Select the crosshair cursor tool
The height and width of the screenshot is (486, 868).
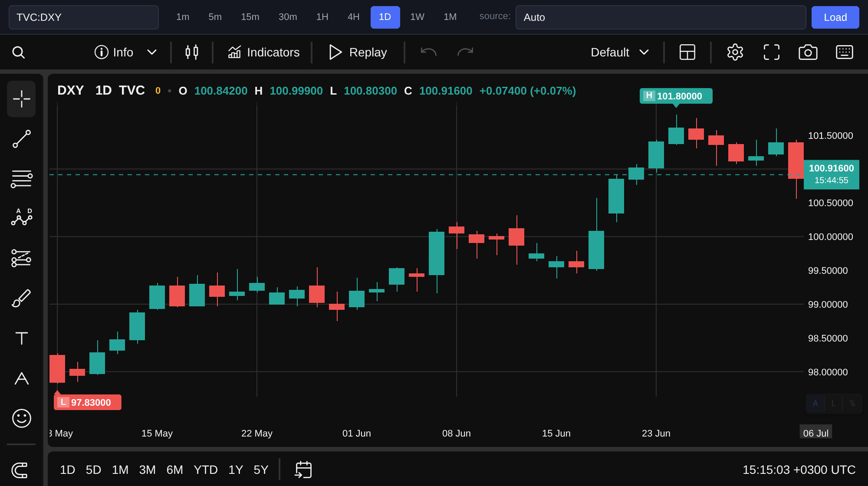pyautogui.click(x=21, y=99)
